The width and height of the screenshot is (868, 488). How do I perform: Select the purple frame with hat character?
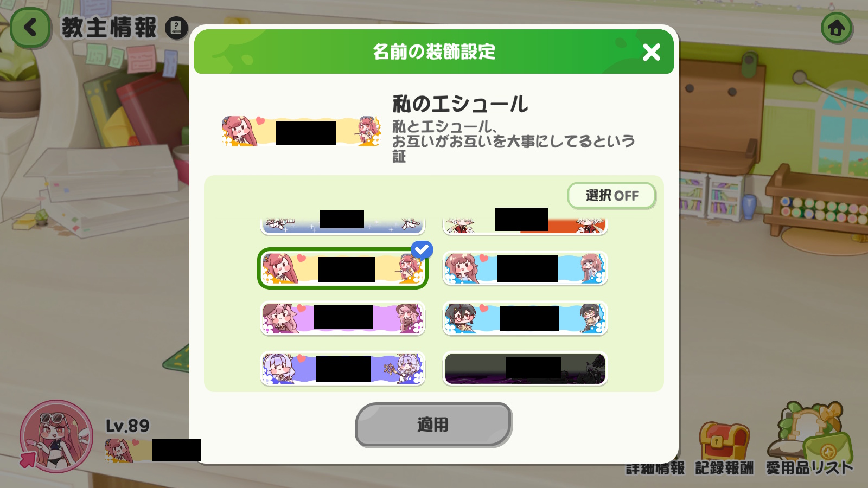click(x=343, y=318)
